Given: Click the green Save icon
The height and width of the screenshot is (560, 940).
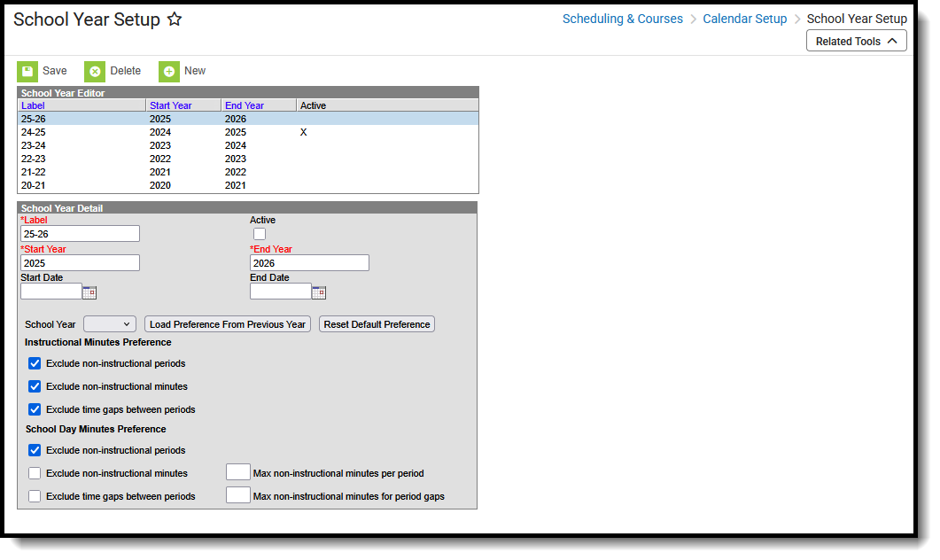Looking at the screenshot, I should (27, 72).
